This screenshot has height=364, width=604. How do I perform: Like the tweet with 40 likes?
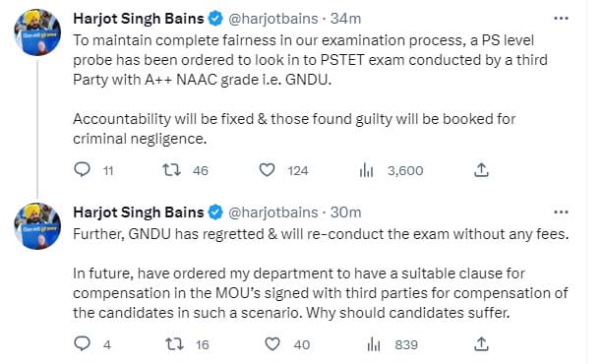(x=272, y=344)
